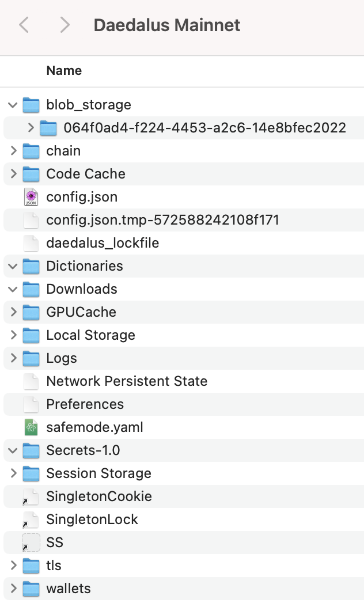Click the Preferences file icon
The height and width of the screenshot is (607, 364).
coord(31,404)
